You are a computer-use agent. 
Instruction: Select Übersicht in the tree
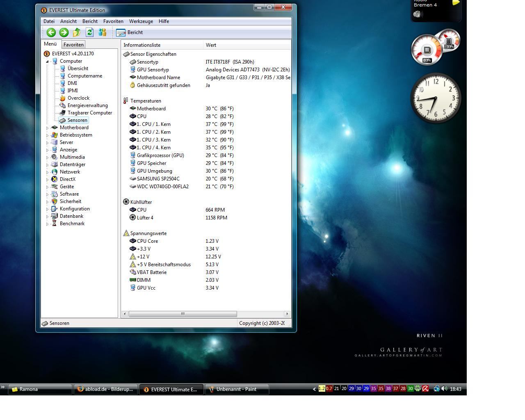point(78,68)
